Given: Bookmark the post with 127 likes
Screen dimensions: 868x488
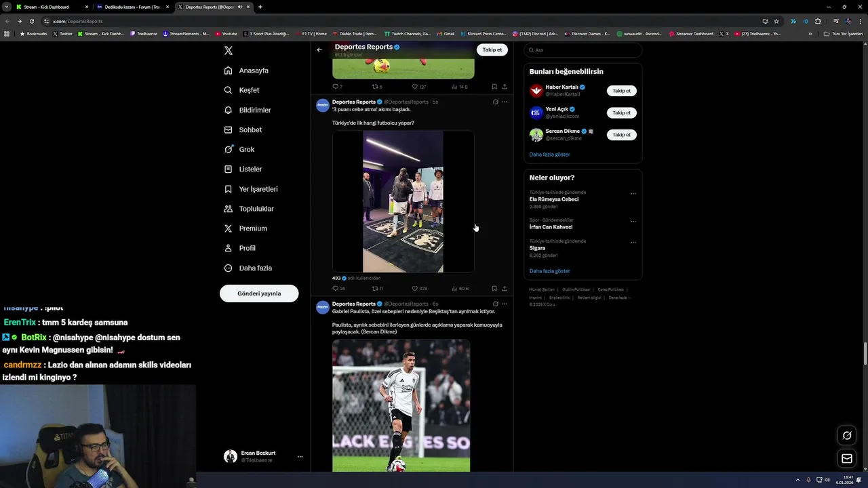Looking at the screenshot, I should (x=494, y=87).
